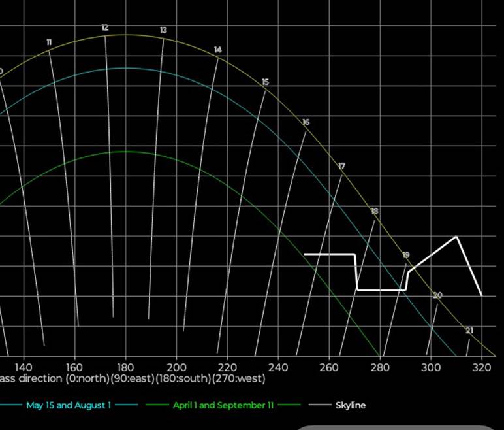This screenshot has width=504, height=430.
Task: Select the hour 14 marker label
Action: pyautogui.click(x=218, y=50)
